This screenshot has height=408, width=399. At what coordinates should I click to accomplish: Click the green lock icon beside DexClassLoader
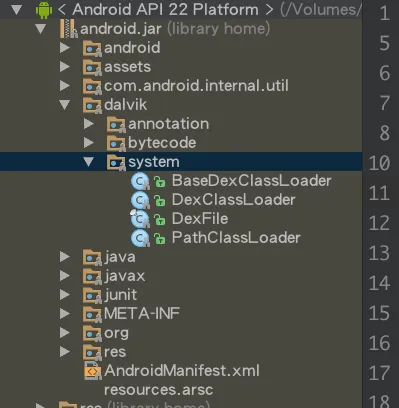tap(160, 200)
